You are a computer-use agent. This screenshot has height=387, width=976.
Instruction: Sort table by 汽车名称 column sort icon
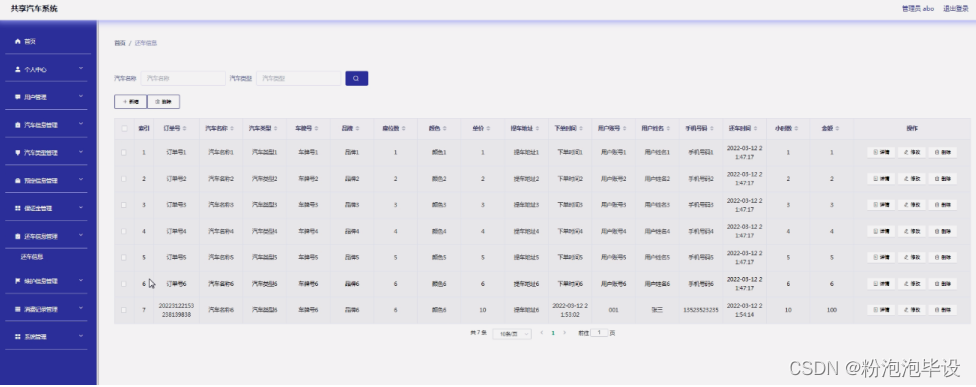pos(232,129)
